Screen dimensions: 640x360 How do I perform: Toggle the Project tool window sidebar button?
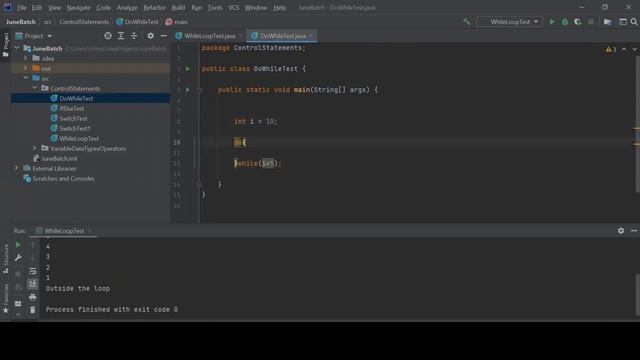tap(6, 45)
